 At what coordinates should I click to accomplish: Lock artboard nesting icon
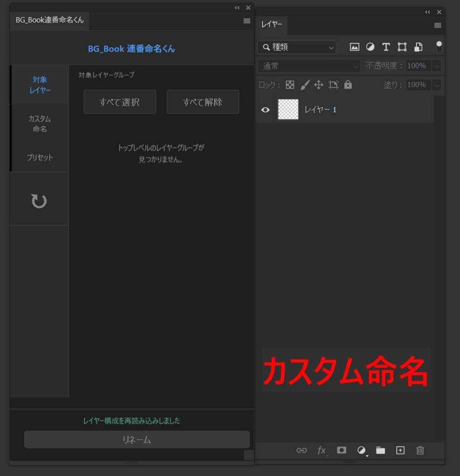pyautogui.click(x=334, y=85)
